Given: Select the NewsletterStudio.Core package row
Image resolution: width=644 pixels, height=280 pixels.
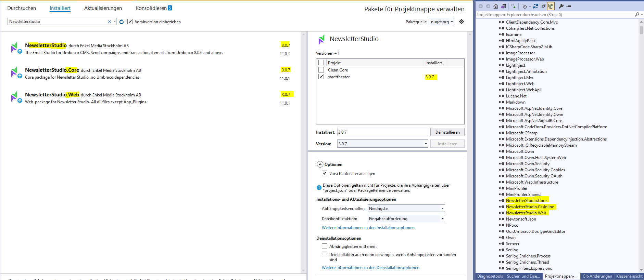Looking at the screenshot, I should point(151,74).
